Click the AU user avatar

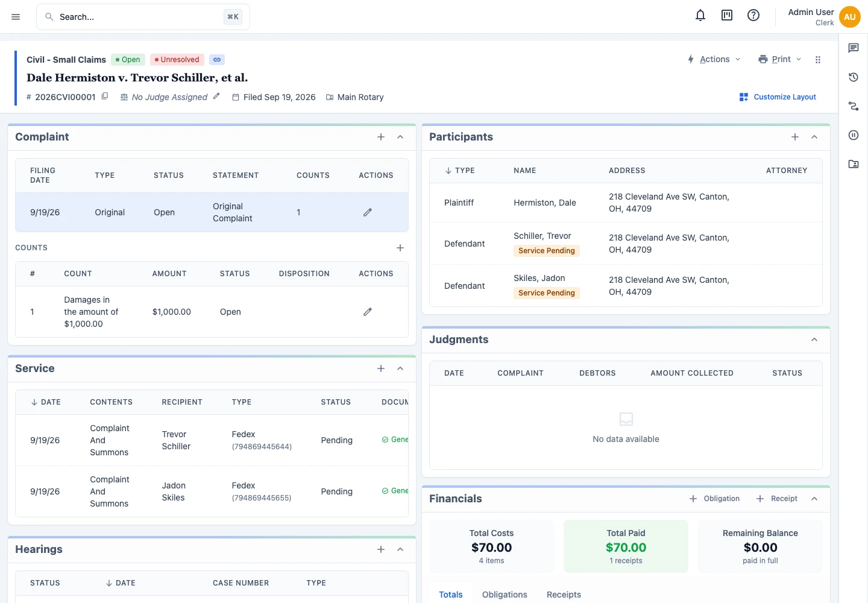pos(850,17)
